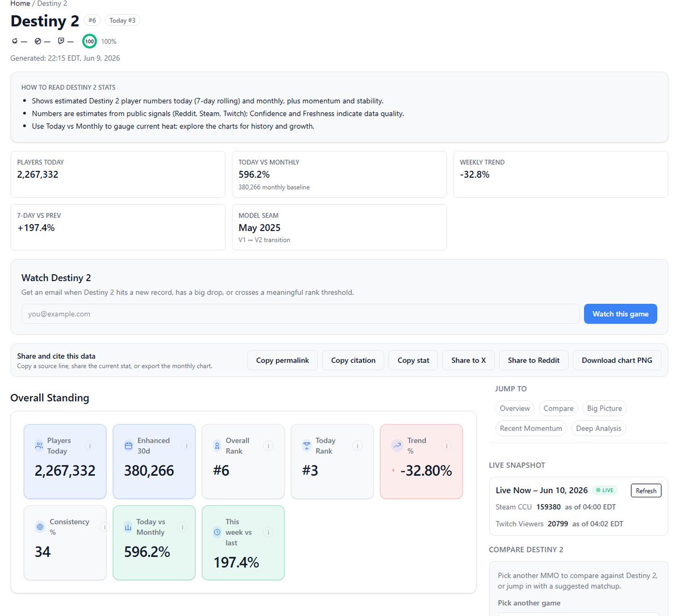Open info tooltip for Overall Rank card

pos(268,446)
